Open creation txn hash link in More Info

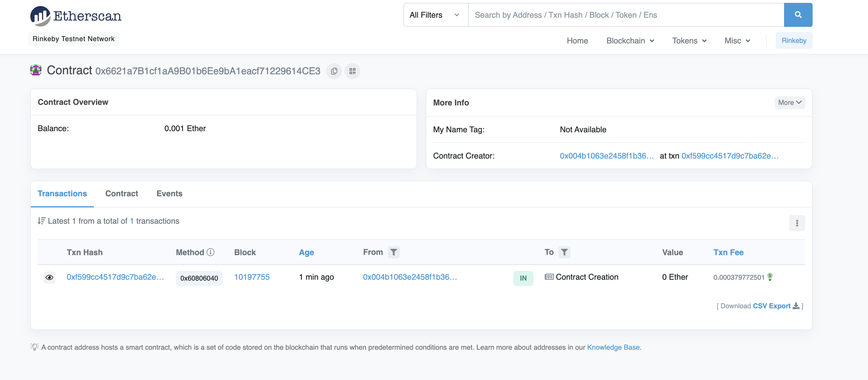(730, 156)
